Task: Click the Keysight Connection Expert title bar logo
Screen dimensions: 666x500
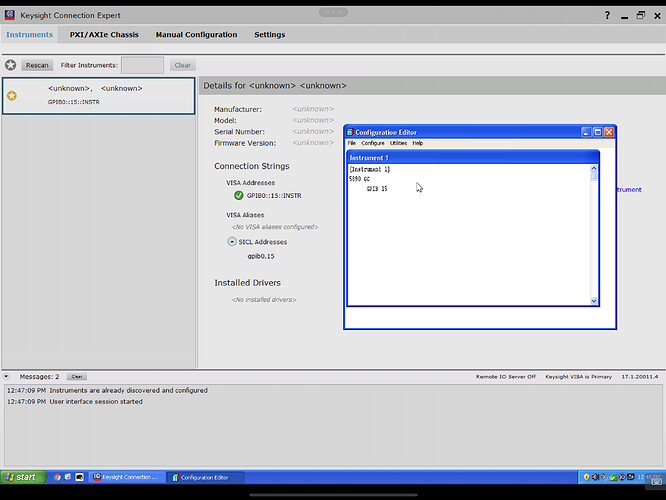Action: click(9, 15)
